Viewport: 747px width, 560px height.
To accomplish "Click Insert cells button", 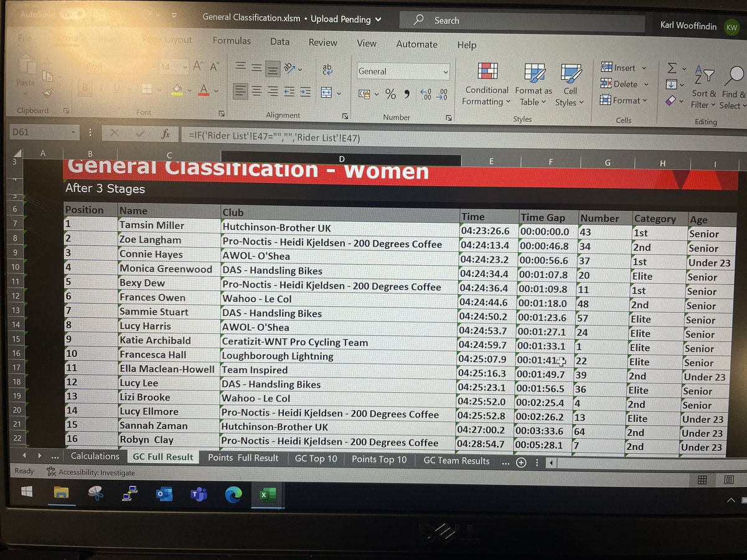I will click(x=624, y=68).
